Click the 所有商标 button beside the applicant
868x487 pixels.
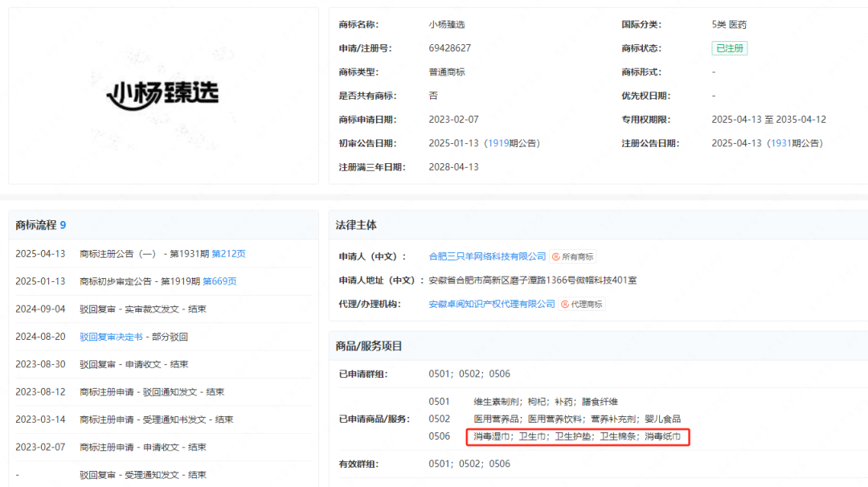click(573, 257)
